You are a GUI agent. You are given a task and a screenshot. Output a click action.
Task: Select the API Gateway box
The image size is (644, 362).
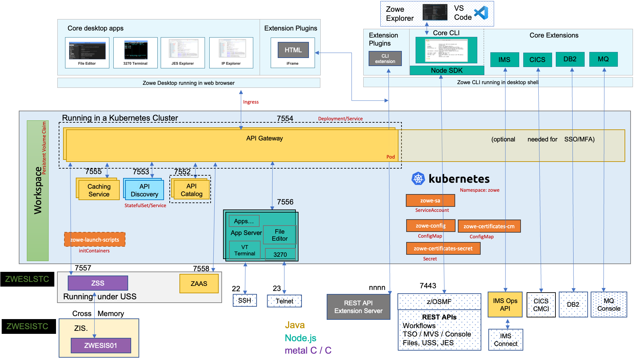tap(232, 145)
